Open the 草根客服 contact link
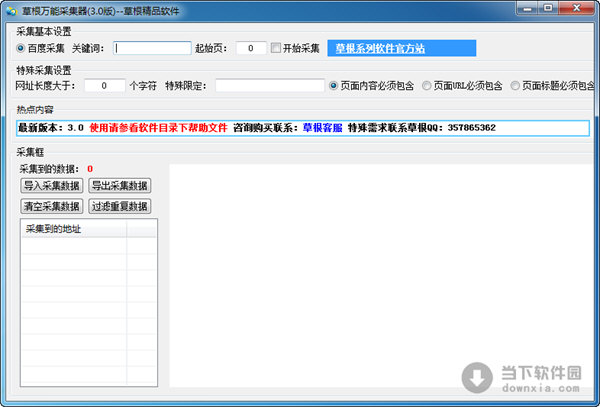 click(x=323, y=128)
